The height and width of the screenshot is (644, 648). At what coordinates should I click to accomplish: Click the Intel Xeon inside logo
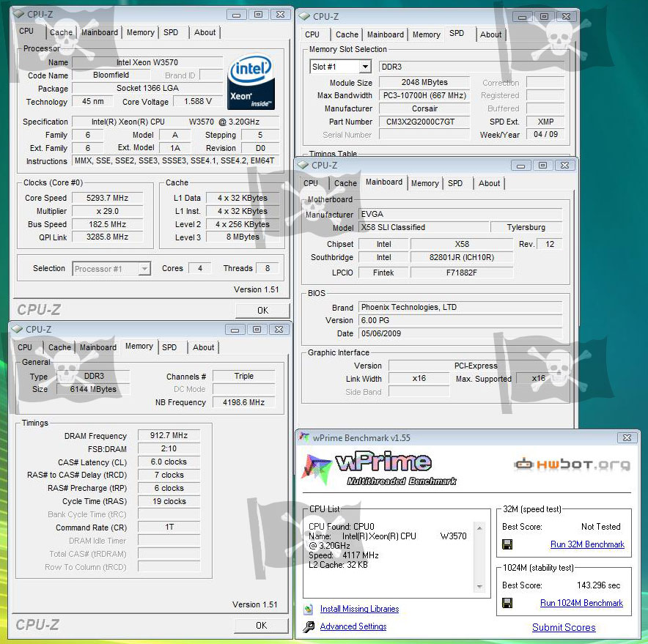(x=251, y=82)
